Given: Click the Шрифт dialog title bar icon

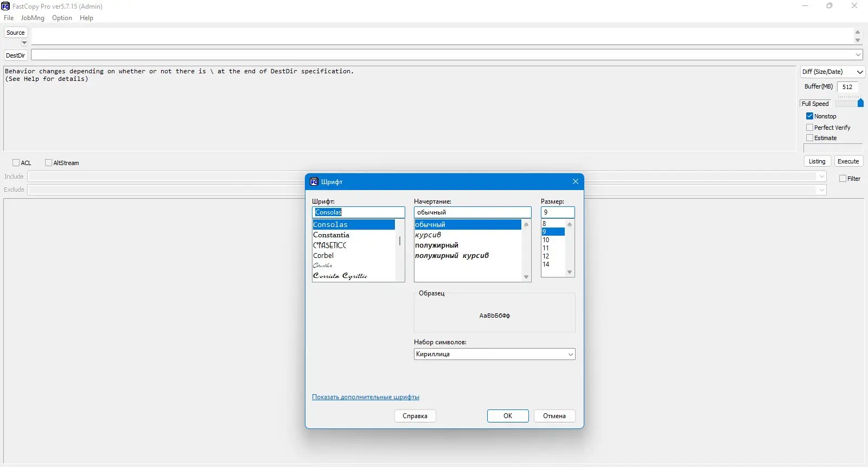Looking at the screenshot, I should click(x=314, y=182).
